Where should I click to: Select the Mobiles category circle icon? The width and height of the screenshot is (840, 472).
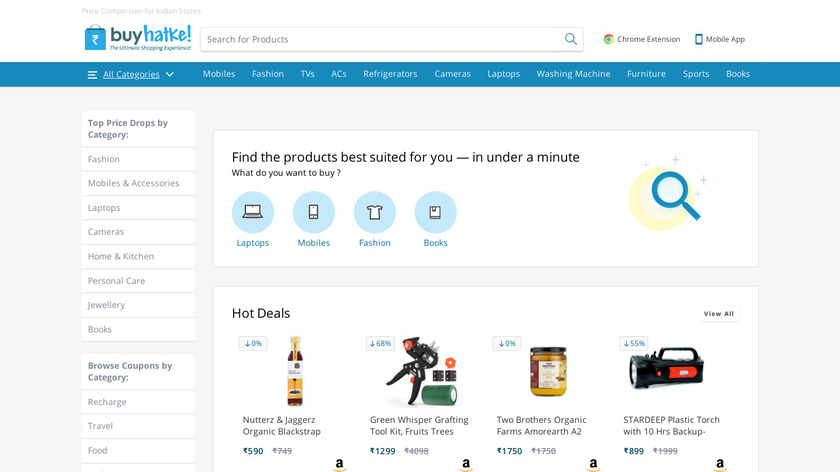313,212
